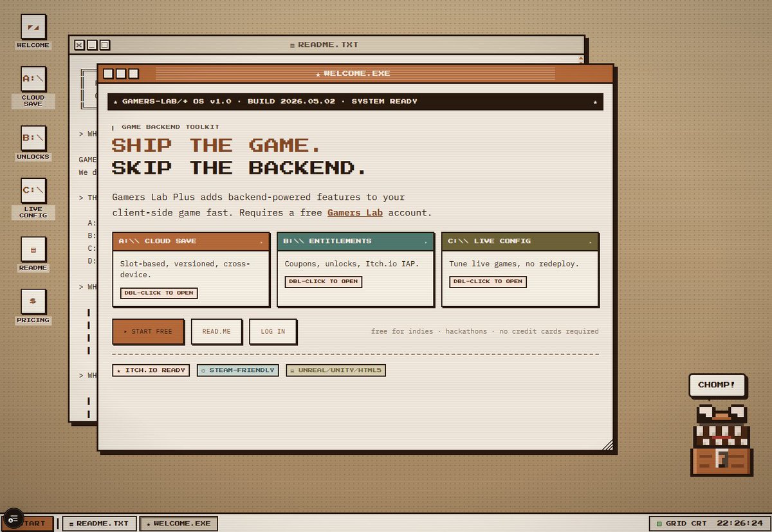Click the STEAM-FRIENDLY badge
Viewport: 772px width, 532px height.
tap(238, 371)
